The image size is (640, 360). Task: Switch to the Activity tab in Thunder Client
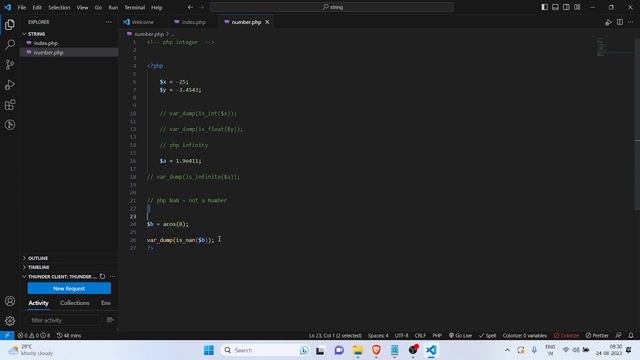pyautogui.click(x=38, y=303)
